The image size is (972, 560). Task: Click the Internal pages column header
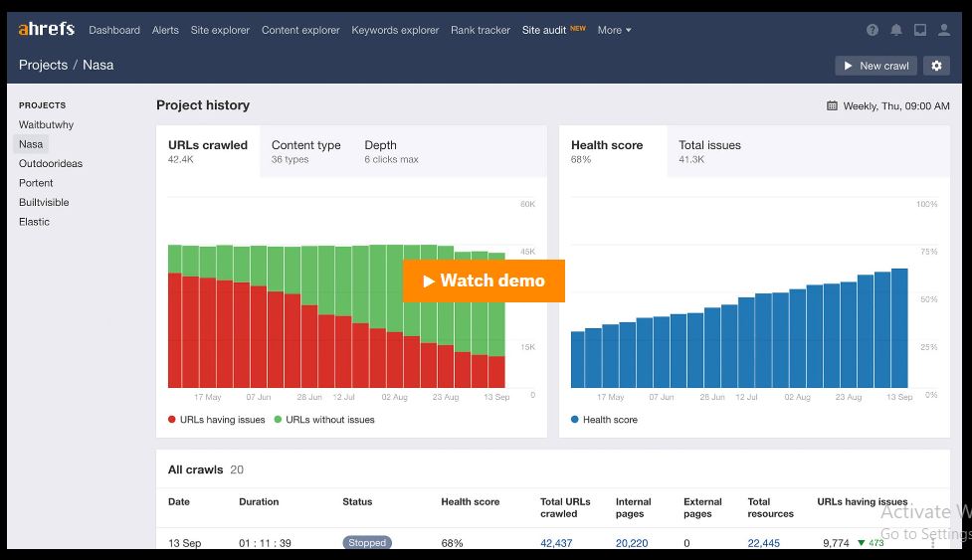[633, 507]
